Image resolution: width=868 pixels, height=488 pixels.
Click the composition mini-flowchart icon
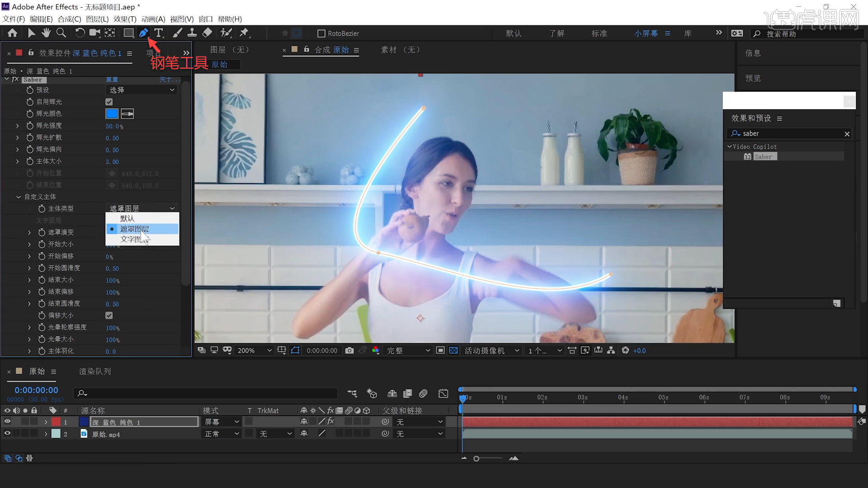tap(352, 394)
